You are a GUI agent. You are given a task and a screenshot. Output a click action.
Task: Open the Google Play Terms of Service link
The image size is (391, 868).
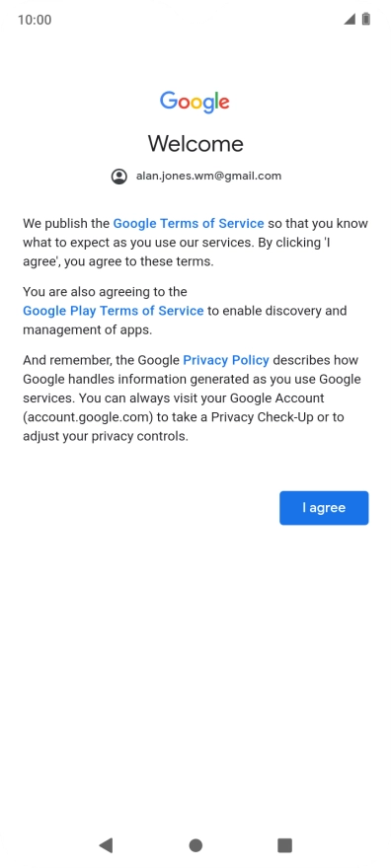tap(113, 311)
